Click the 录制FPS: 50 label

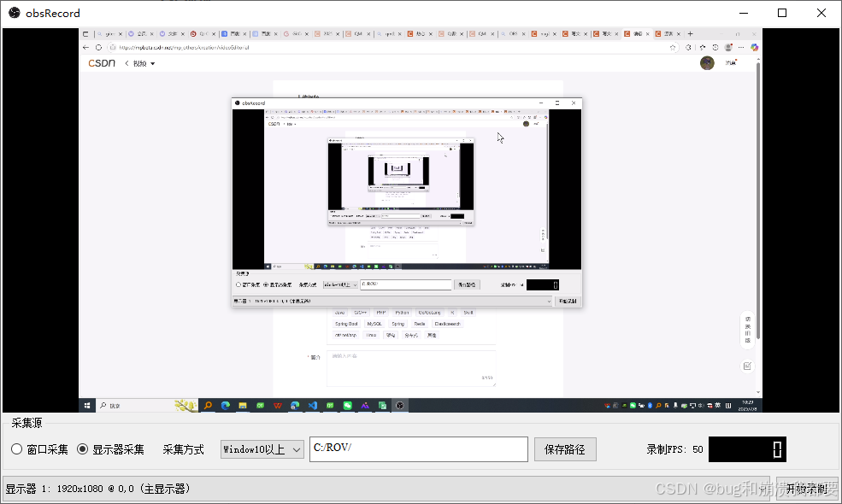[x=674, y=449]
